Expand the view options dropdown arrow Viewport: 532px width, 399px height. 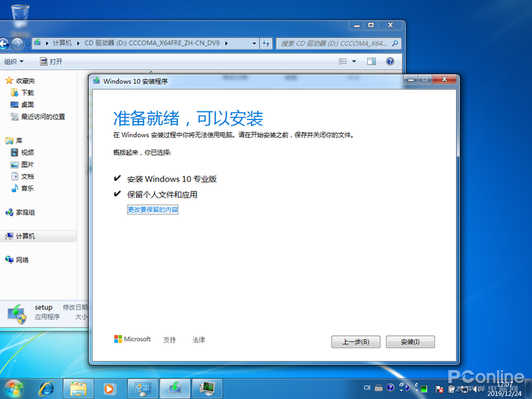pyautogui.click(x=354, y=62)
